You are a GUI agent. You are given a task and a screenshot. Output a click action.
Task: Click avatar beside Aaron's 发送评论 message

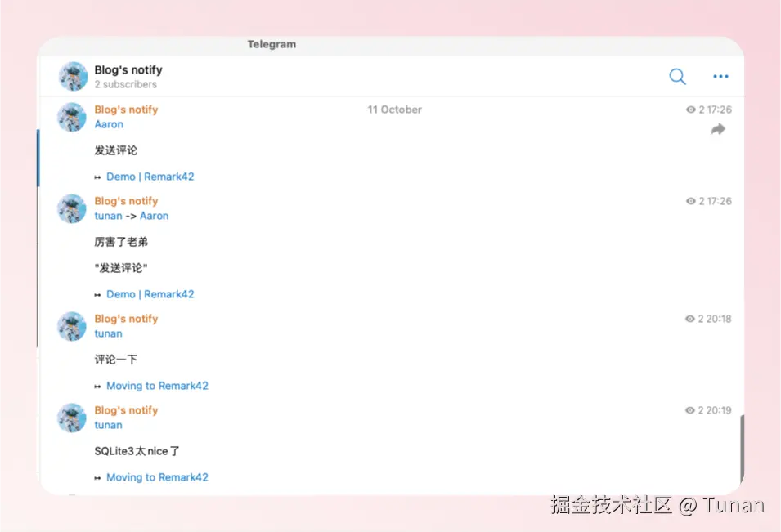tap(72, 117)
